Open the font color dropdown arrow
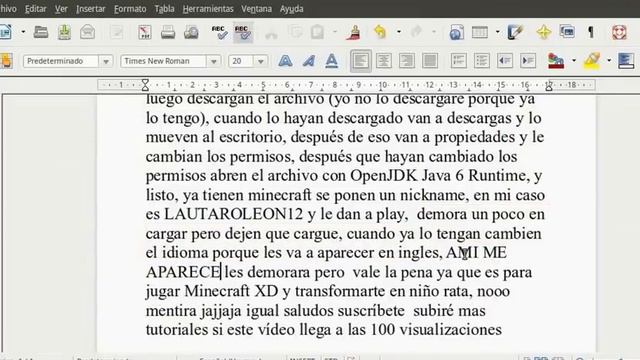 click(574, 61)
